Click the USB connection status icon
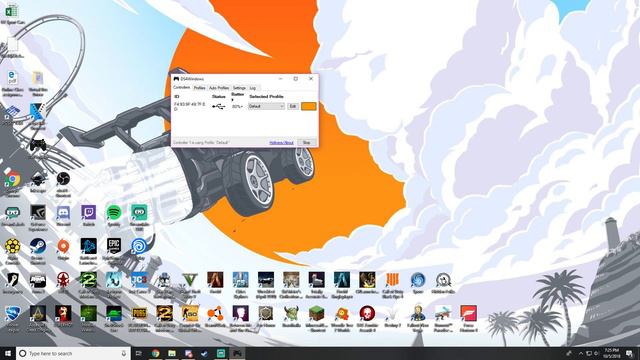 click(x=218, y=107)
